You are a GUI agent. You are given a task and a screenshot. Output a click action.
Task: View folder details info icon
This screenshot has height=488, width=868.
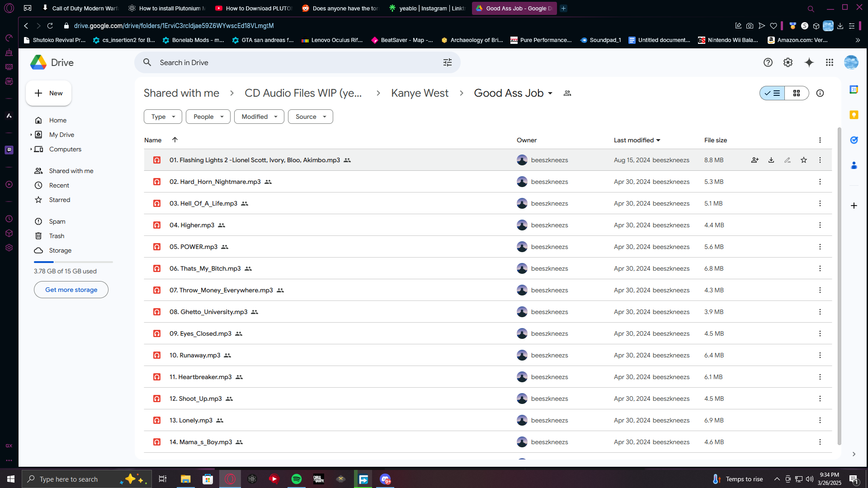click(x=820, y=93)
